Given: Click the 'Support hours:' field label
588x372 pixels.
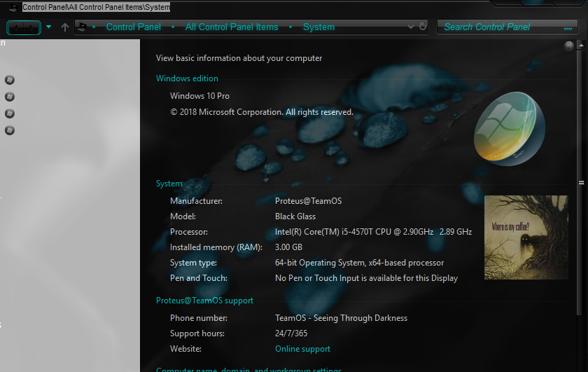Looking at the screenshot, I should (x=197, y=333).
